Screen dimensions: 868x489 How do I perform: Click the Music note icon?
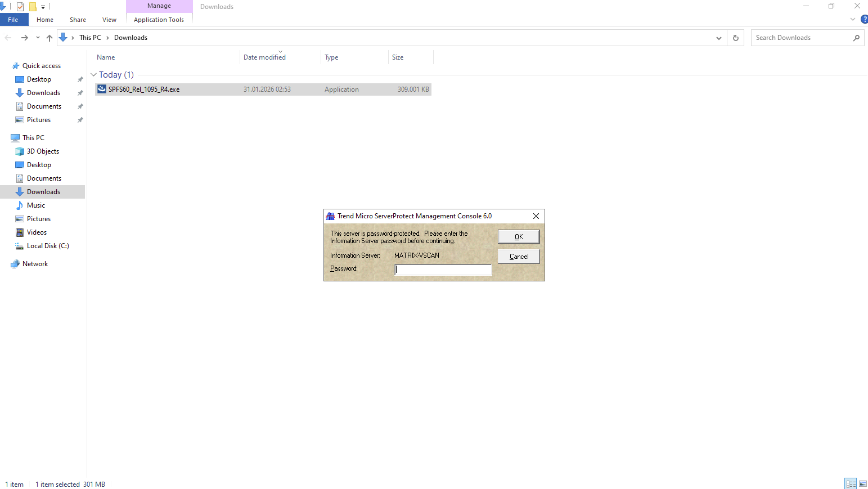[x=20, y=205]
